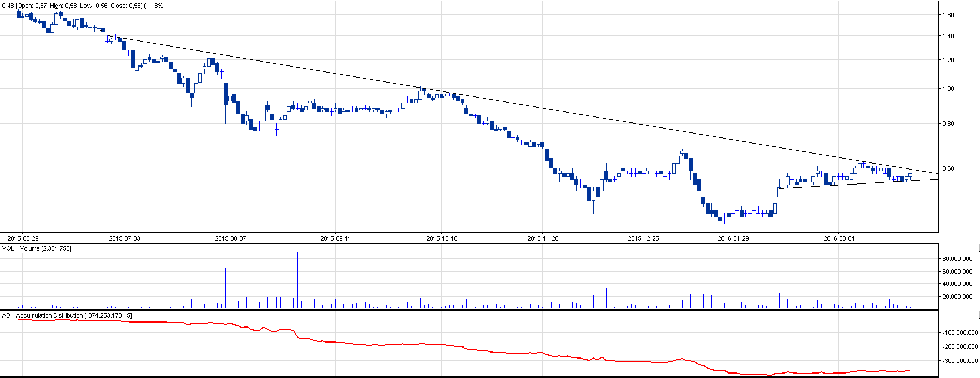Click the 2015-11-20 date axis label
The width and height of the screenshot is (980, 378).
tap(543, 238)
